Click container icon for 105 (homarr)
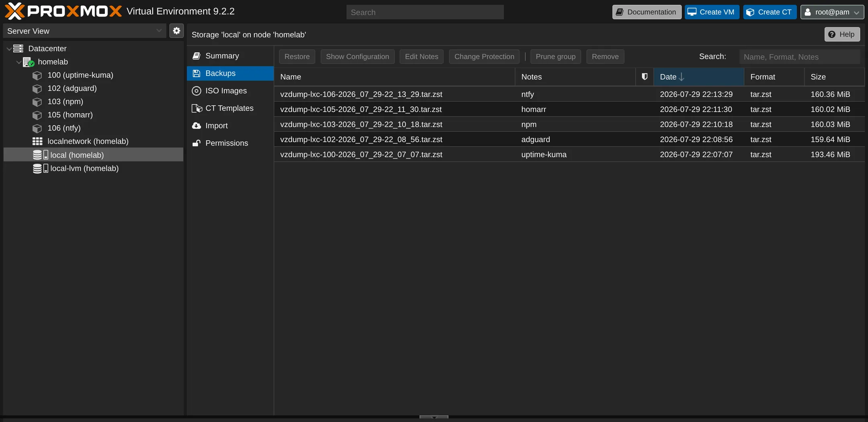The height and width of the screenshot is (422, 868). (x=37, y=115)
